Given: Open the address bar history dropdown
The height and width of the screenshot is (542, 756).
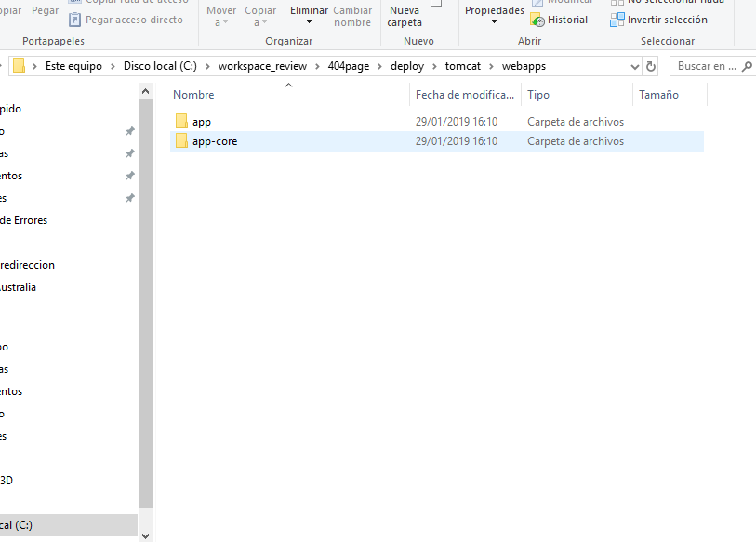Looking at the screenshot, I should (635, 67).
